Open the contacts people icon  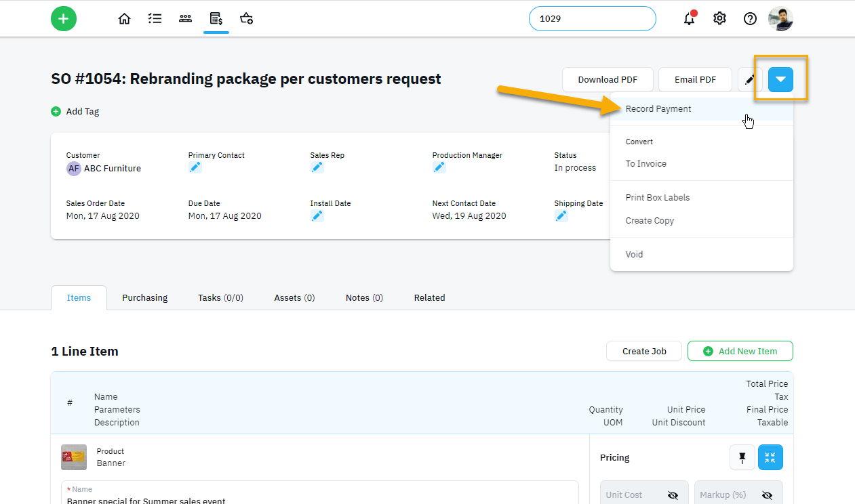coord(185,18)
